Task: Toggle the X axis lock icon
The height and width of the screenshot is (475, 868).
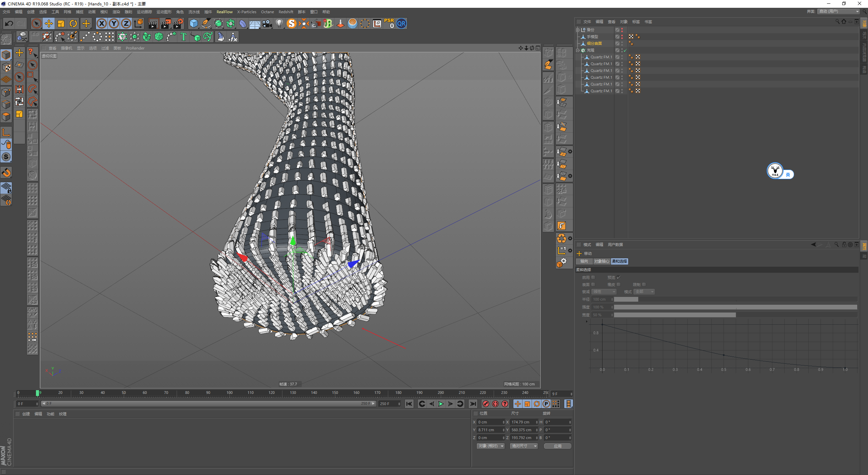Action: pos(101,23)
